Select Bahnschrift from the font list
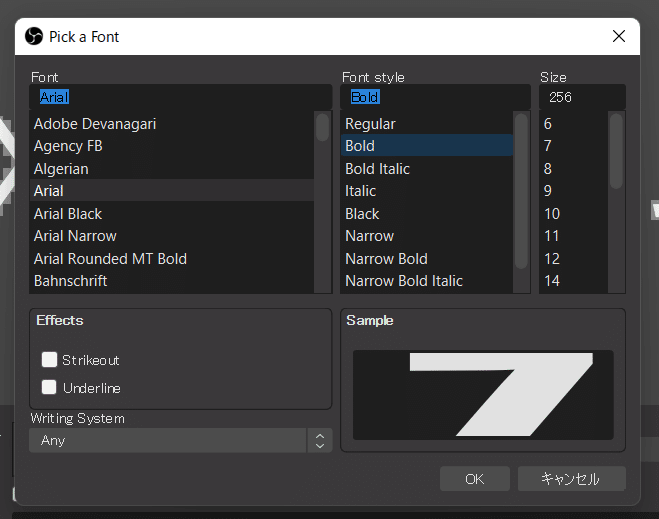This screenshot has width=659, height=519. 70,281
